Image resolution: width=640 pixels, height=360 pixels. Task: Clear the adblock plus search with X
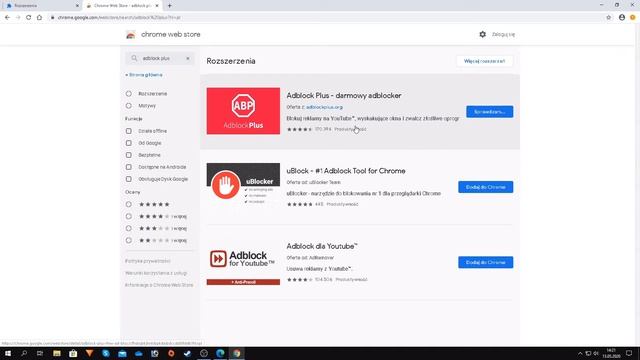click(188, 58)
